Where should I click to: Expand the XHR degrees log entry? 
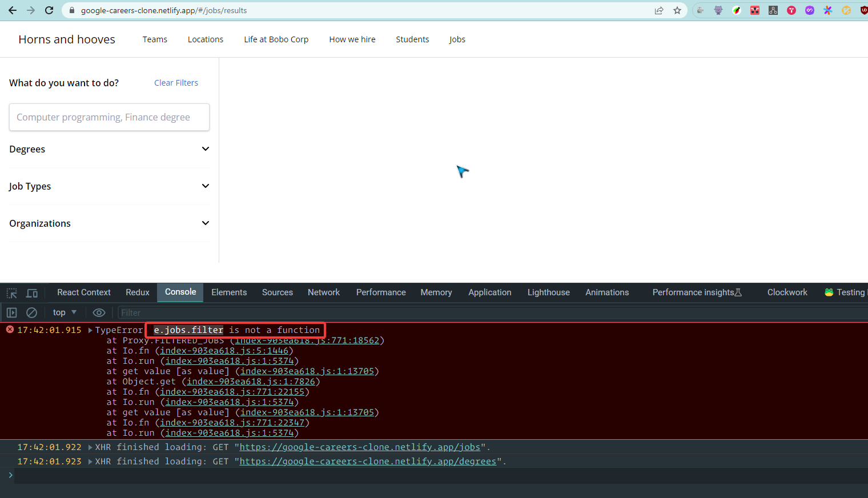pos(90,461)
